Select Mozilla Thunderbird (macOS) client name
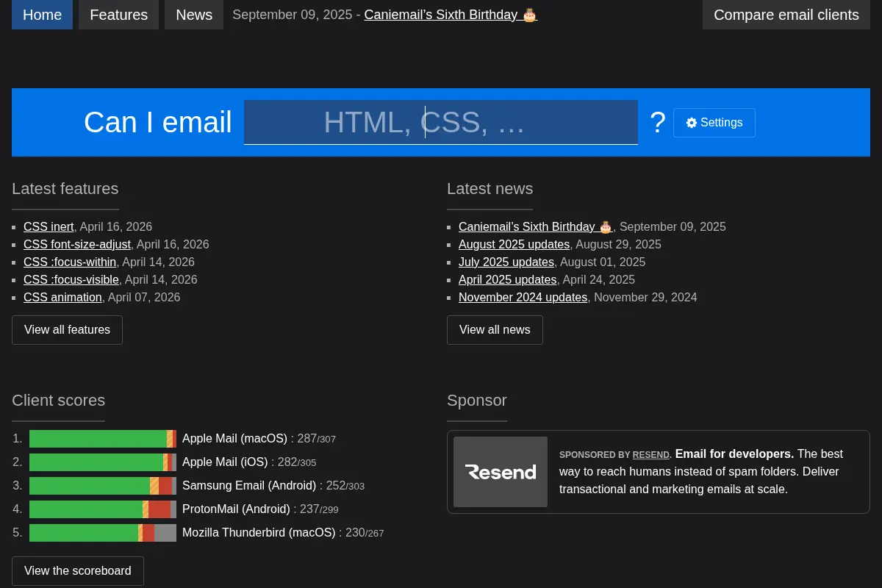 pyautogui.click(x=259, y=532)
